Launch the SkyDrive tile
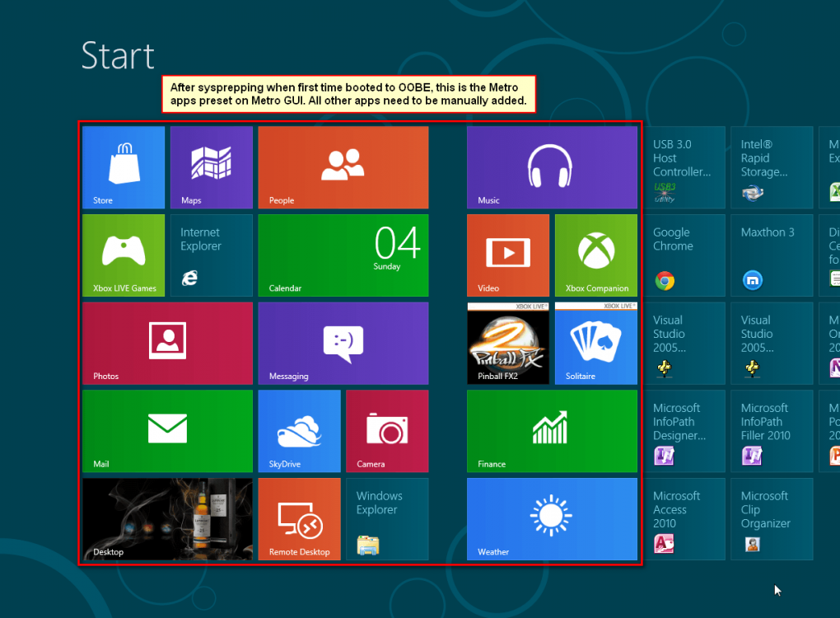 click(299, 431)
